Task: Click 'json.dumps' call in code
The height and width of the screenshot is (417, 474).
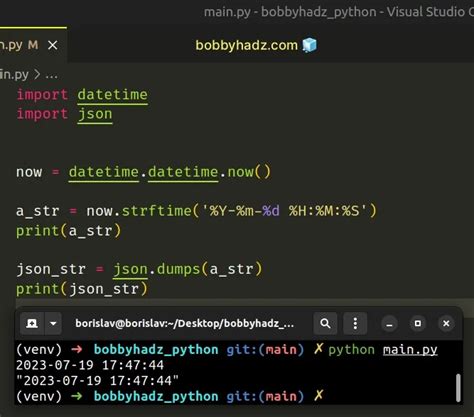Action: click(156, 269)
